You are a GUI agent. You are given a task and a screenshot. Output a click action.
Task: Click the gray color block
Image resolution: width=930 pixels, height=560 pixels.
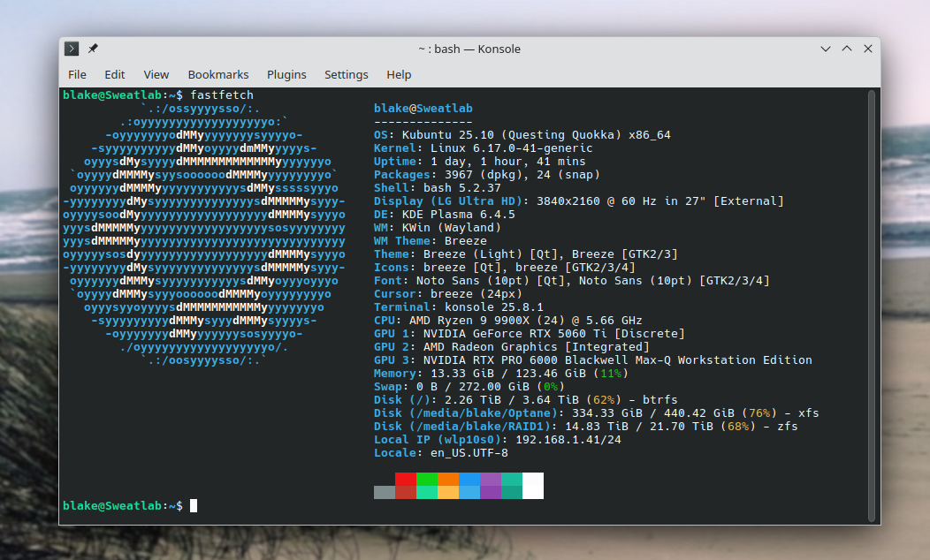coord(385,493)
